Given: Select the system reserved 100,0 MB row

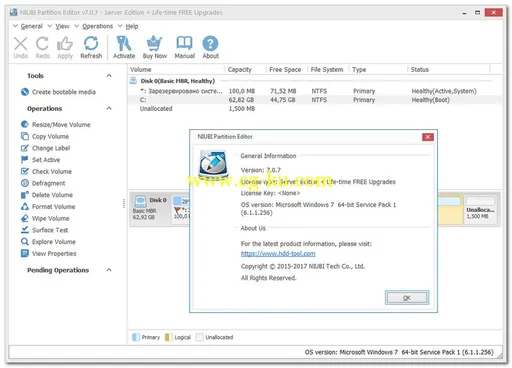Looking at the screenshot, I should coord(314,91).
